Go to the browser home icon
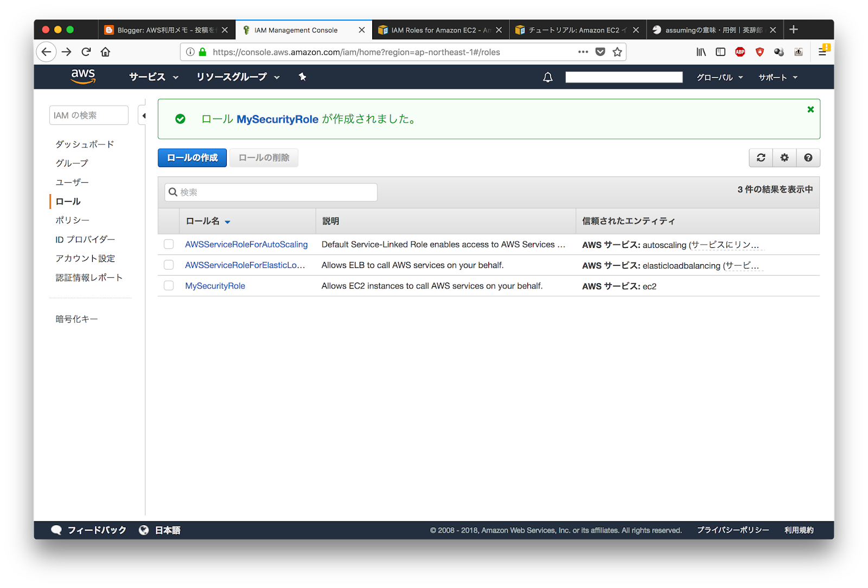The width and height of the screenshot is (868, 588). point(105,52)
